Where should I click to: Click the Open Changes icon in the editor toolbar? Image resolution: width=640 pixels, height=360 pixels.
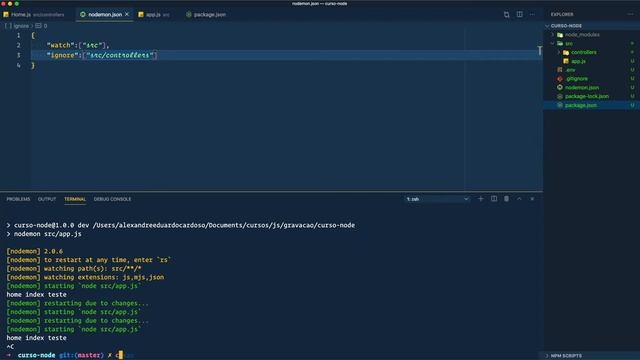507,14
